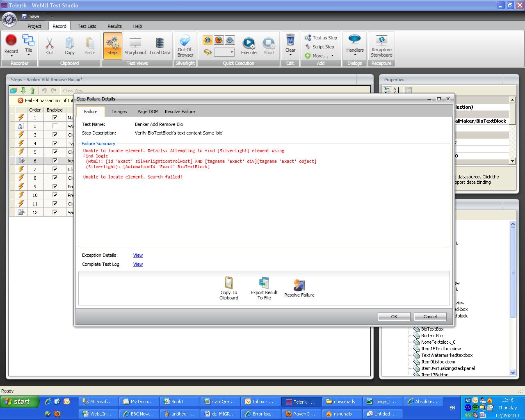
Task: Open the Help ribbon tab
Action: coord(137,26)
